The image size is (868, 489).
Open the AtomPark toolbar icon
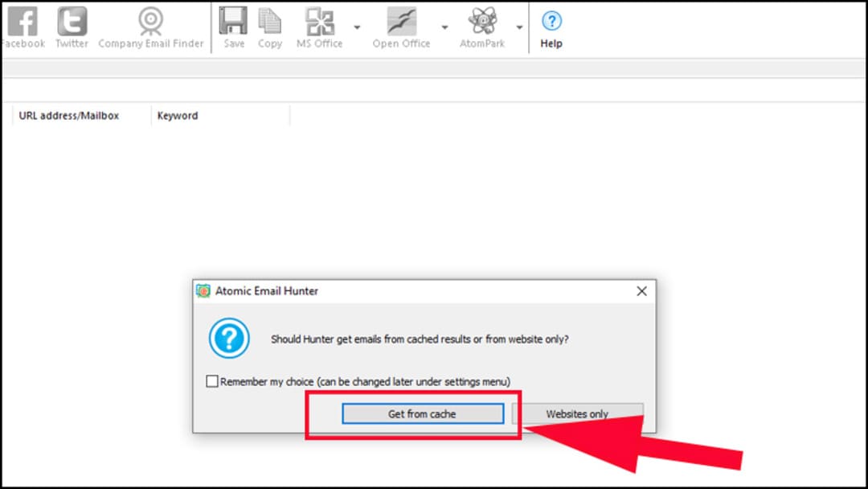tap(482, 22)
